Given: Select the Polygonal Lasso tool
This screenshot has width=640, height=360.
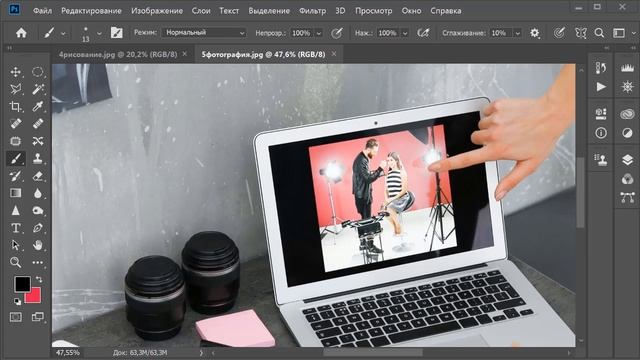Looking at the screenshot, I should tap(16, 89).
